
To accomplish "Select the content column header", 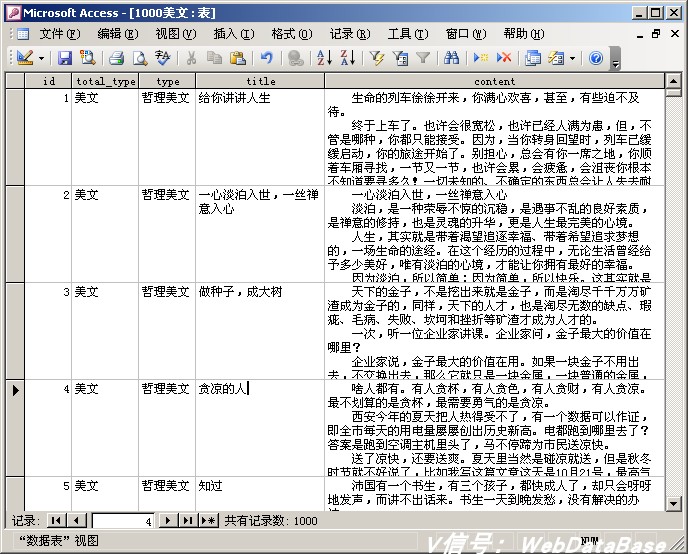I will 494,81.
